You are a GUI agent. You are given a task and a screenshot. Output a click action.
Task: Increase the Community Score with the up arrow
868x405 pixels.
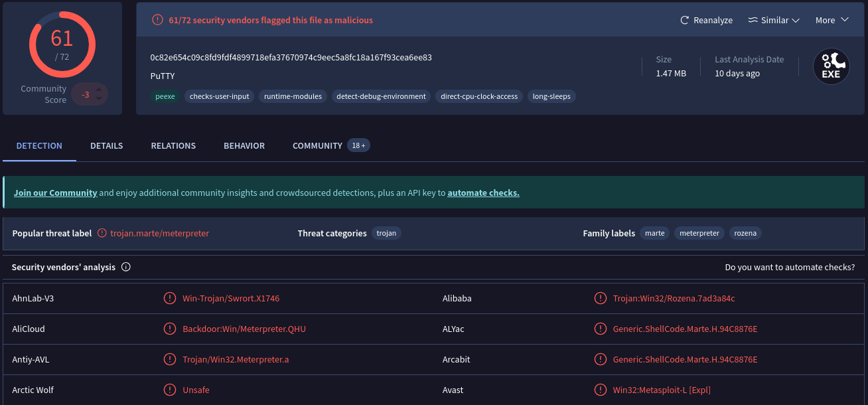coord(98,90)
